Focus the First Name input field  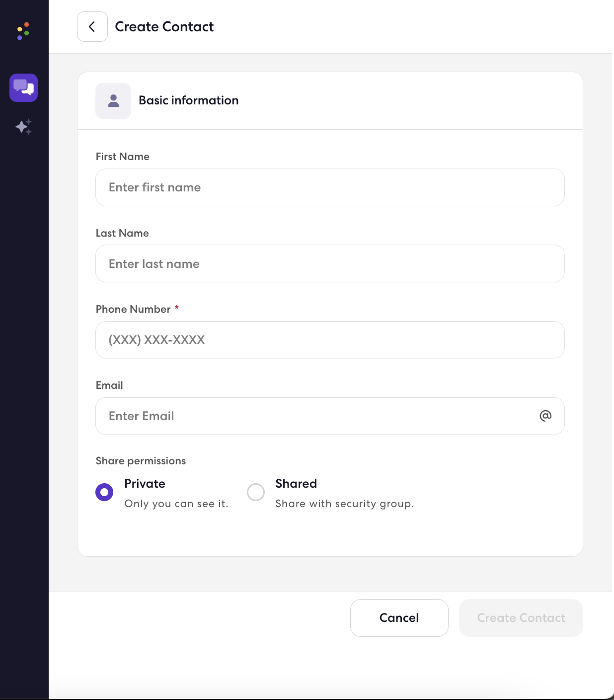pyautogui.click(x=330, y=187)
